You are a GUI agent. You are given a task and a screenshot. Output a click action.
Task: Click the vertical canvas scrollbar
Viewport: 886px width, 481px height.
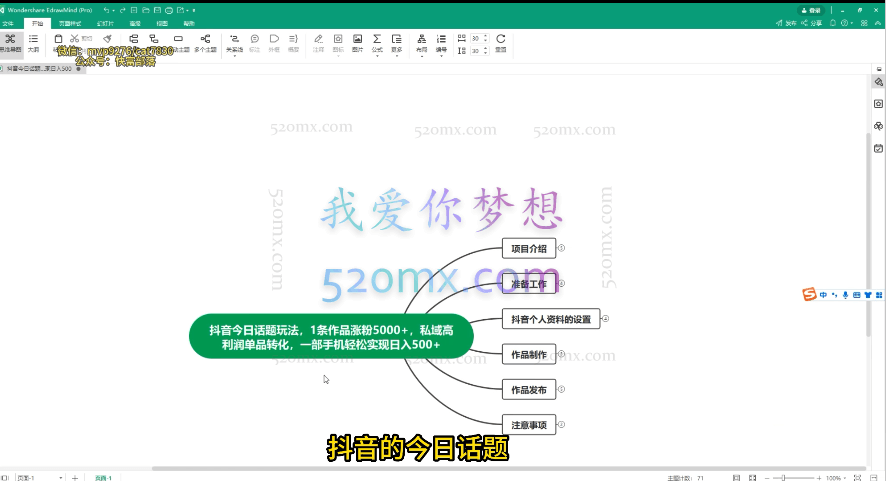[868, 235]
